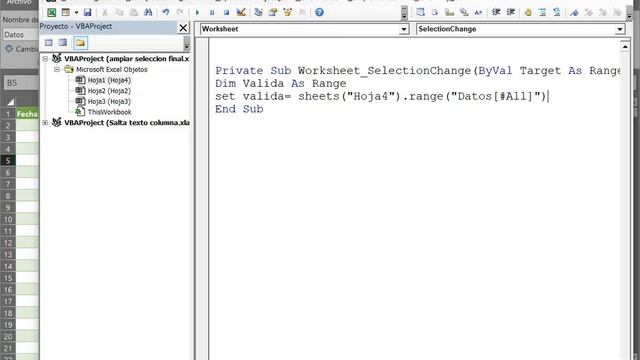Viewport: 640px width, 360px height.
Task: Click the List Properties/Methods icon
Action: point(420,12)
